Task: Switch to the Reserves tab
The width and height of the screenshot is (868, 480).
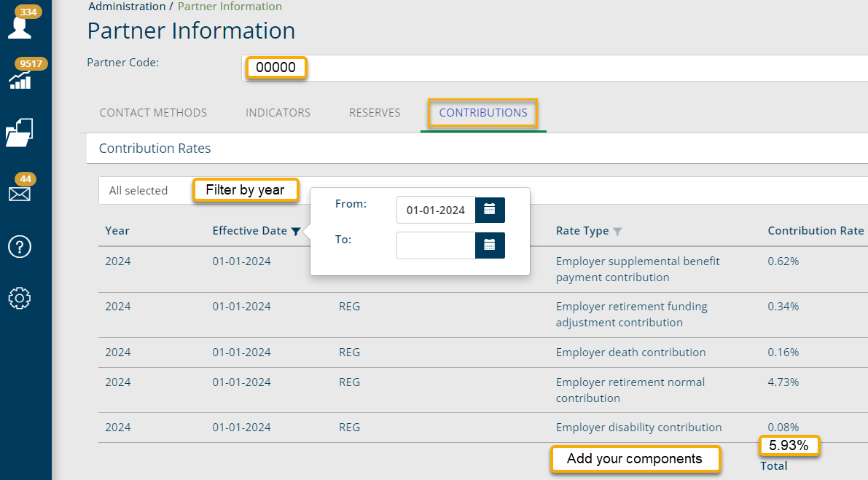Action: coord(375,113)
